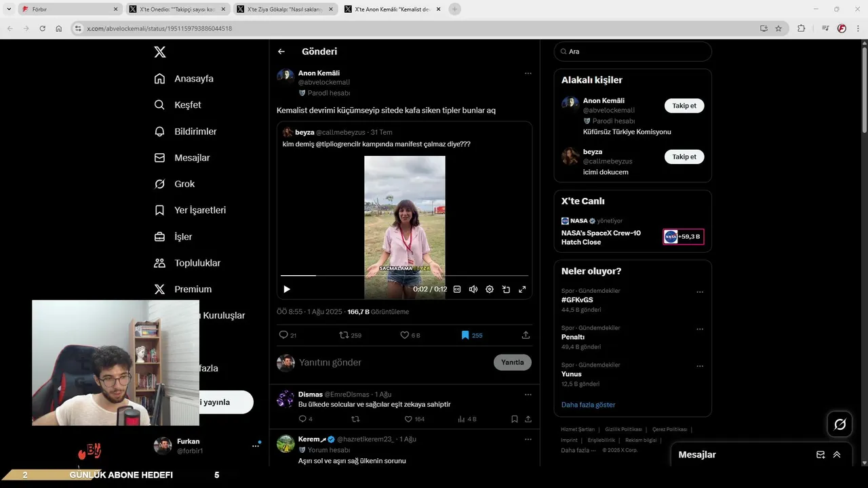Viewport: 868px width, 488px height.
Task: Expand the video to fullscreen
Action: tap(522, 289)
